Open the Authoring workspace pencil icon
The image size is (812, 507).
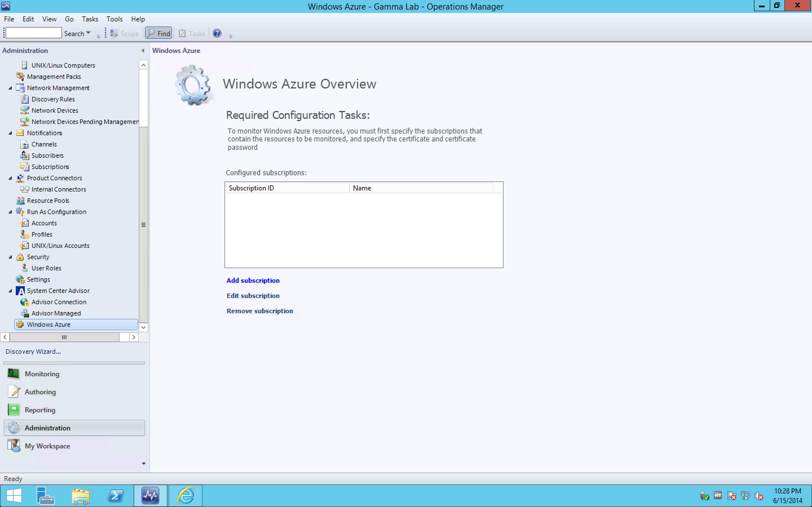point(14,392)
